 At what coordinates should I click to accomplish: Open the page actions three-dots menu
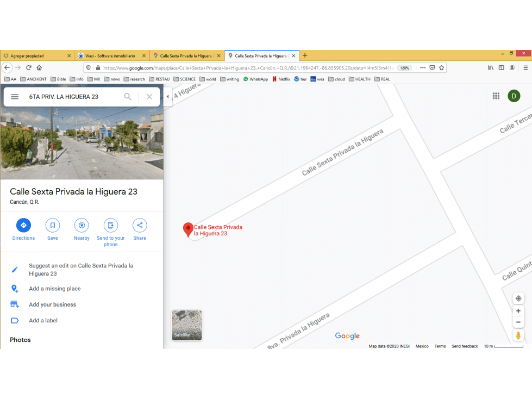point(423,68)
